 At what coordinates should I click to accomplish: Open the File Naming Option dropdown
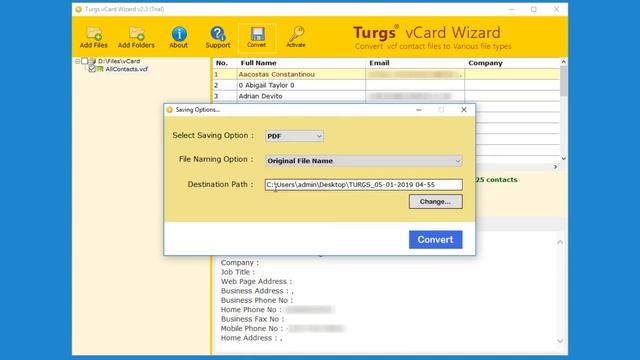click(x=363, y=161)
